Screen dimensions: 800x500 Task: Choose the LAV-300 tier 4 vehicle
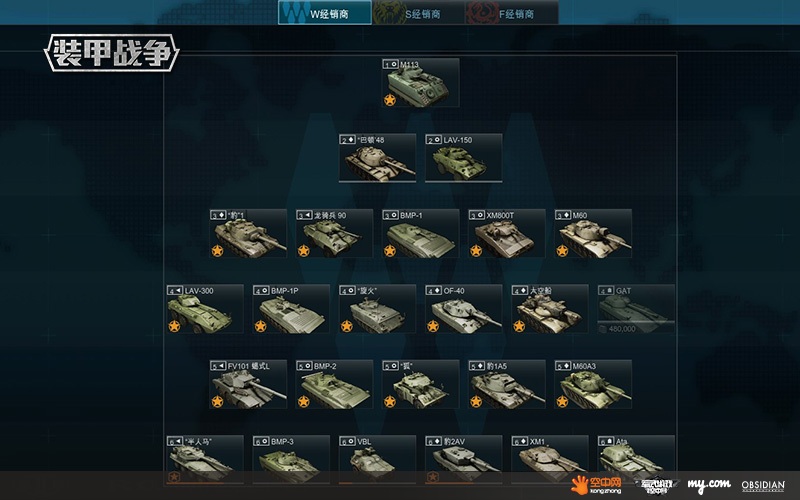tap(205, 309)
